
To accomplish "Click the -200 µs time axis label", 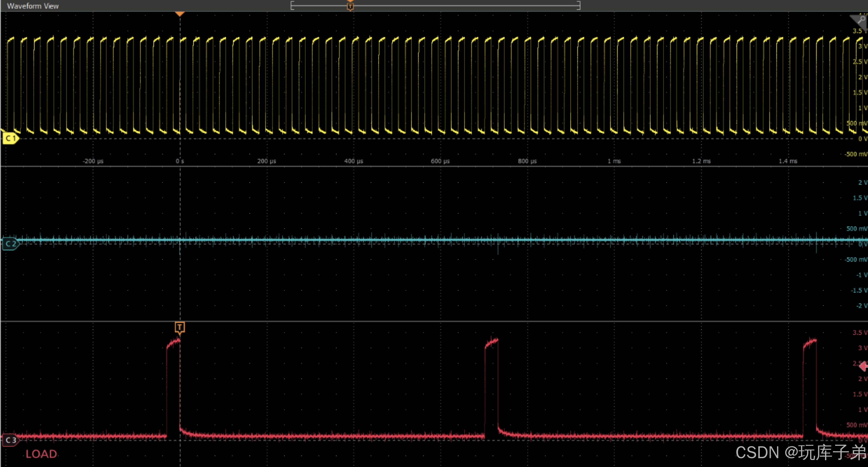I will [x=93, y=161].
